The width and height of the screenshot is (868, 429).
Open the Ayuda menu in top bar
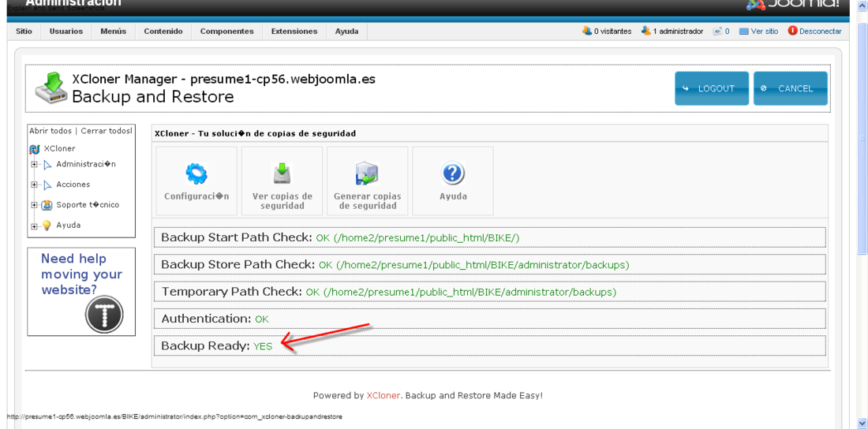pos(346,32)
